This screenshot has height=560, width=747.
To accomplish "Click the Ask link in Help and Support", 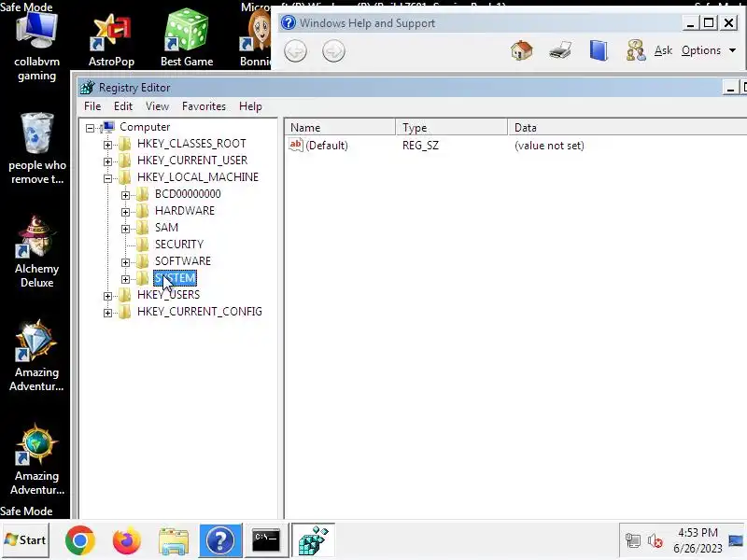I will click(x=663, y=50).
